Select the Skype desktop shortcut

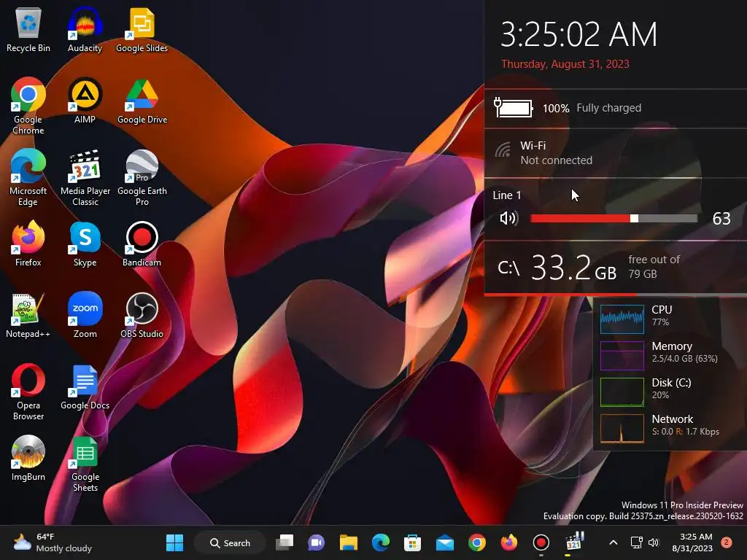[x=85, y=244]
